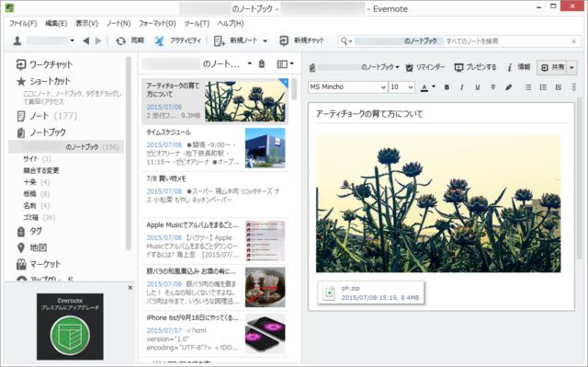Click the search magnifier icon
Screen dimensions: 588x367
point(344,40)
